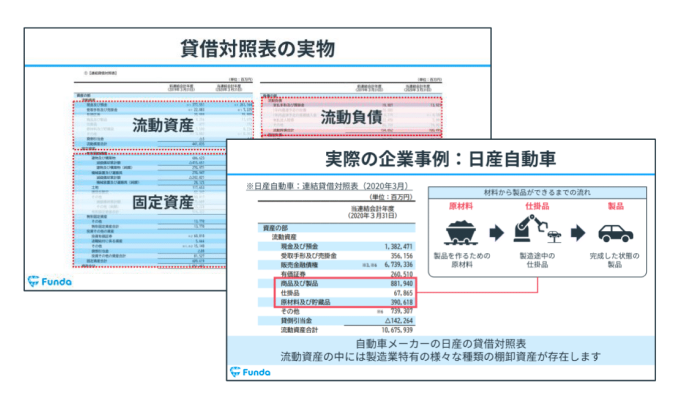Click the 流動負債 overlay label on the back slide
Screen dimensions: 686x400
pyautogui.click(x=351, y=117)
